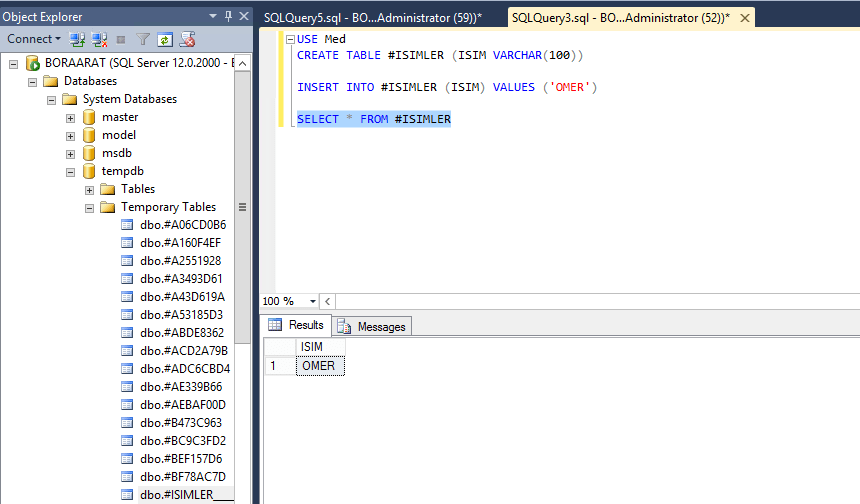Expand the master database node
Image resolution: width=860 pixels, height=504 pixels.
[70, 118]
